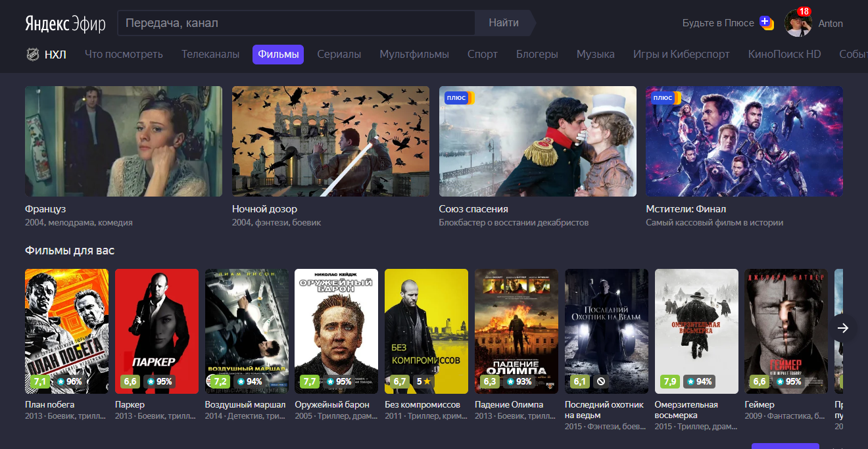Click the 96% star badge on План побега

(x=69, y=381)
